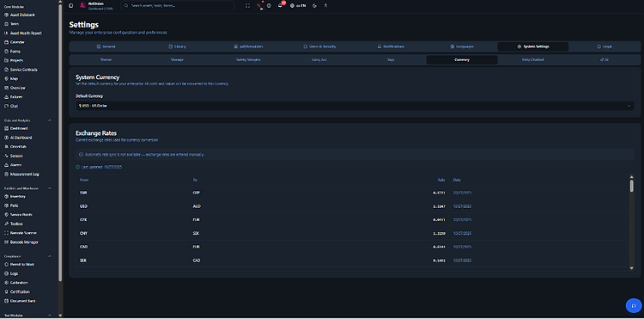Screen dimensions: 644x319
Task: Open Logs in Compliance section
Action: [x=11, y=273]
